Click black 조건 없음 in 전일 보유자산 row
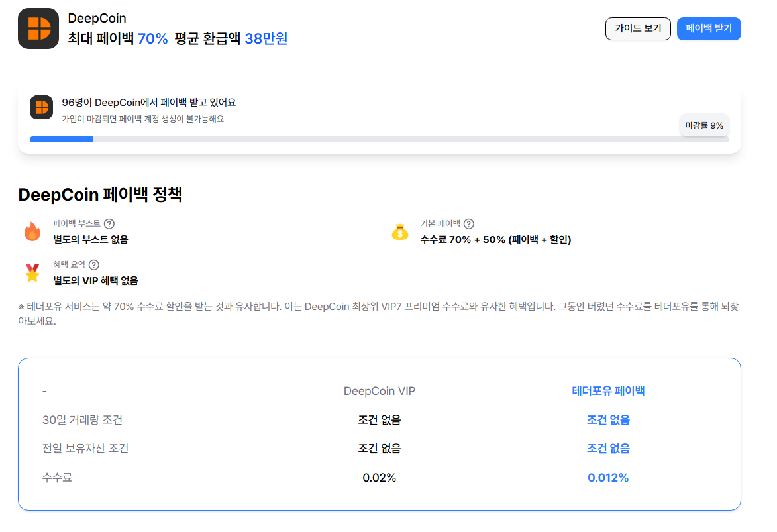Viewport: 777px width, 532px height. (380, 449)
